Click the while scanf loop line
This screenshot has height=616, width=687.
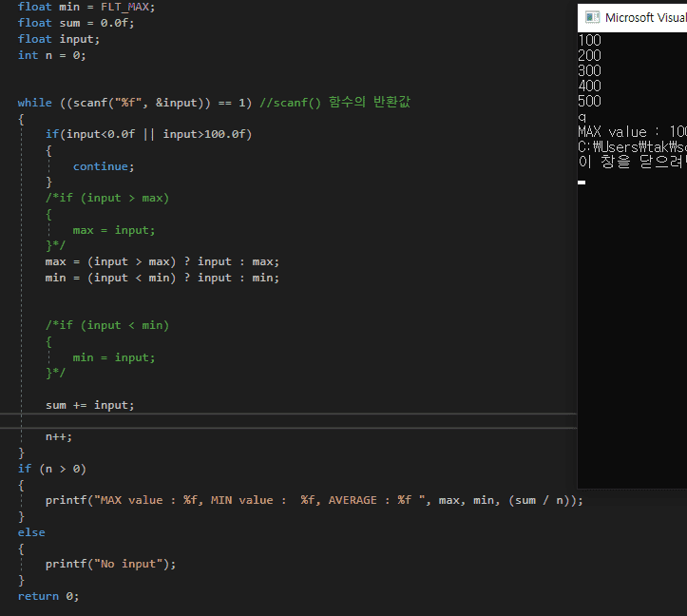214,103
